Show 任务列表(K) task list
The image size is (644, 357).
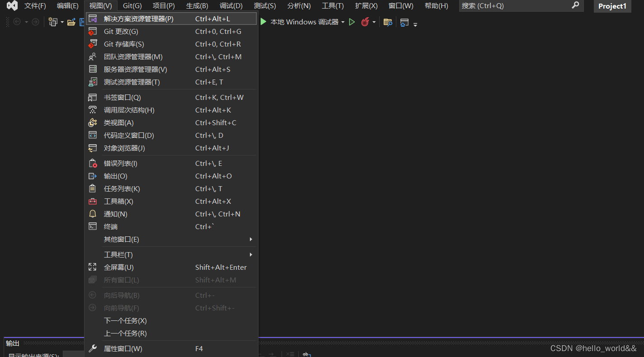pyautogui.click(x=171, y=188)
